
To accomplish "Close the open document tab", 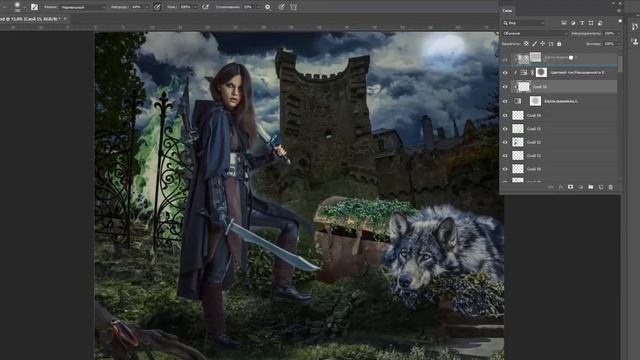I will pyautogui.click(x=65, y=19).
